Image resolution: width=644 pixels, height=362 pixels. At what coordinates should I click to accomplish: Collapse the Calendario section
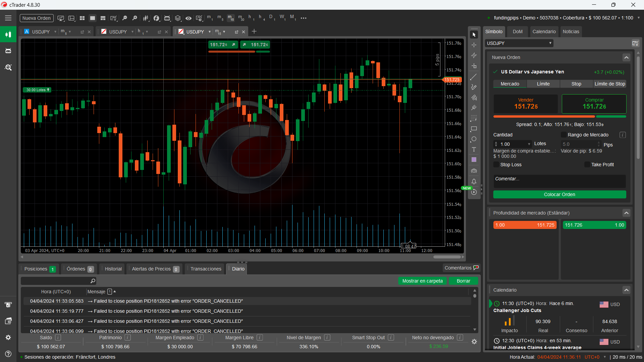(x=626, y=290)
